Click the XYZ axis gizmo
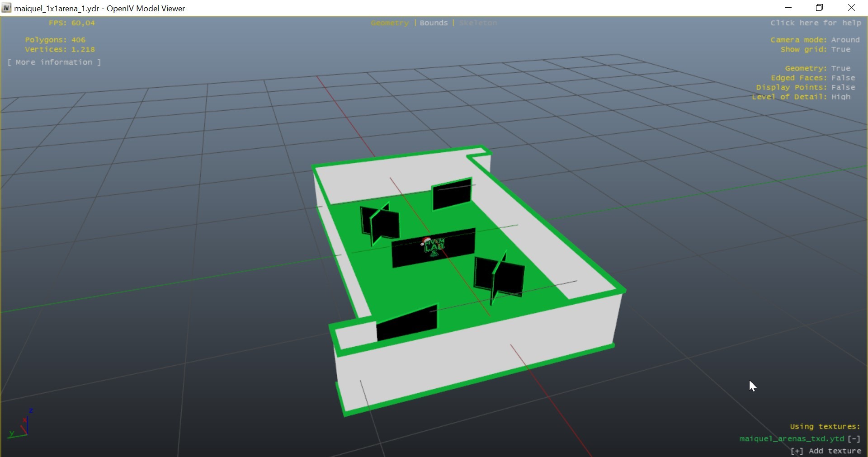Screen dimensions: 868x457 coord(21,424)
